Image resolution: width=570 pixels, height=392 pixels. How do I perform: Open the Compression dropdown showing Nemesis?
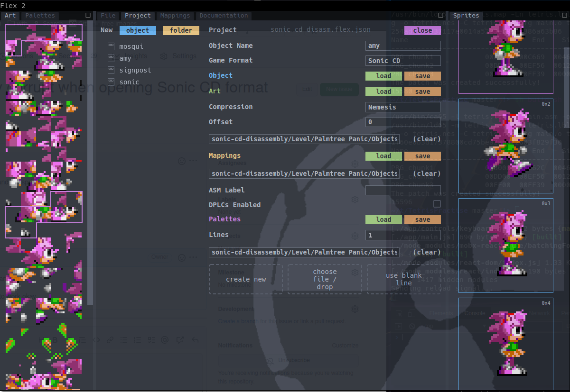pos(403,107)
